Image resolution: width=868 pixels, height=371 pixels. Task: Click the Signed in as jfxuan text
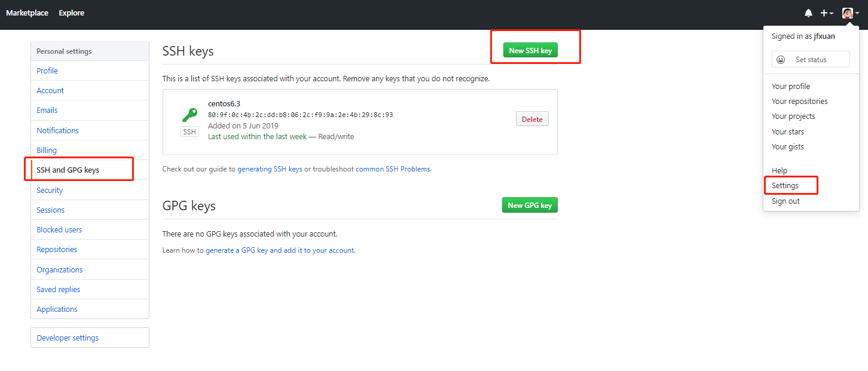[803, 36]
